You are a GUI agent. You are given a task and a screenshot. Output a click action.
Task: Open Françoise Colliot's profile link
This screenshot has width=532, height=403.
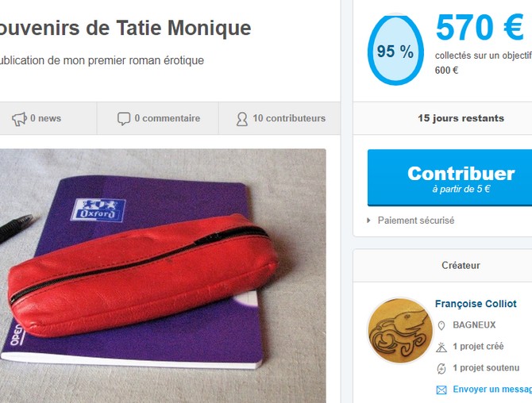[x=476, y=304]
